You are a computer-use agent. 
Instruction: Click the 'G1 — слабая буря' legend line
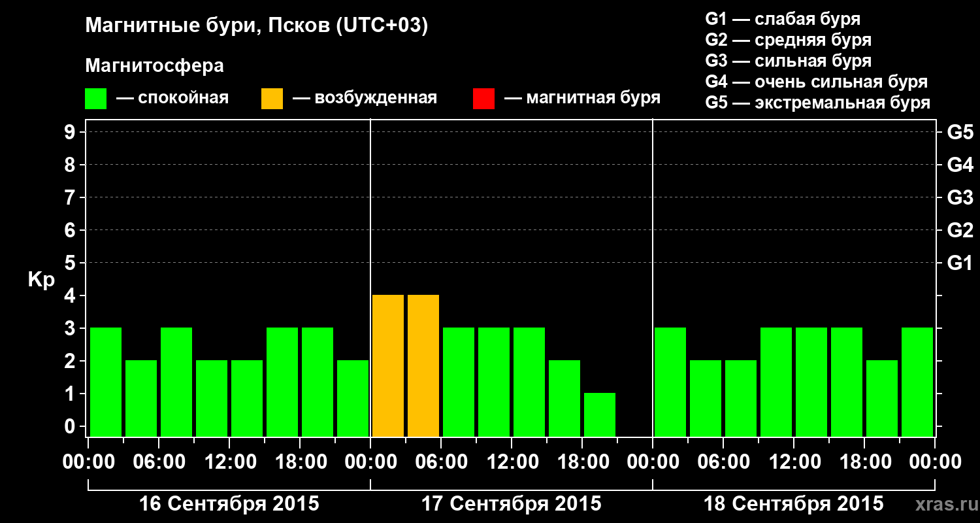(783, 19)
